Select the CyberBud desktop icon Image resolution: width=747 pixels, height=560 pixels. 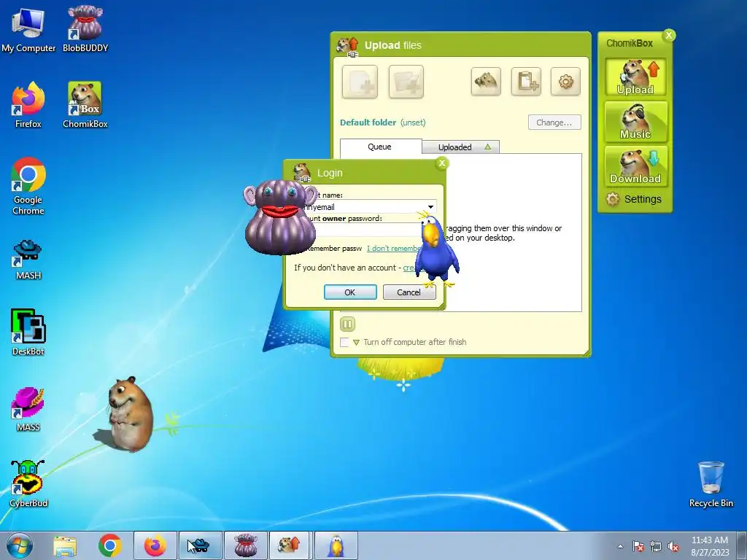pos(28,484)
